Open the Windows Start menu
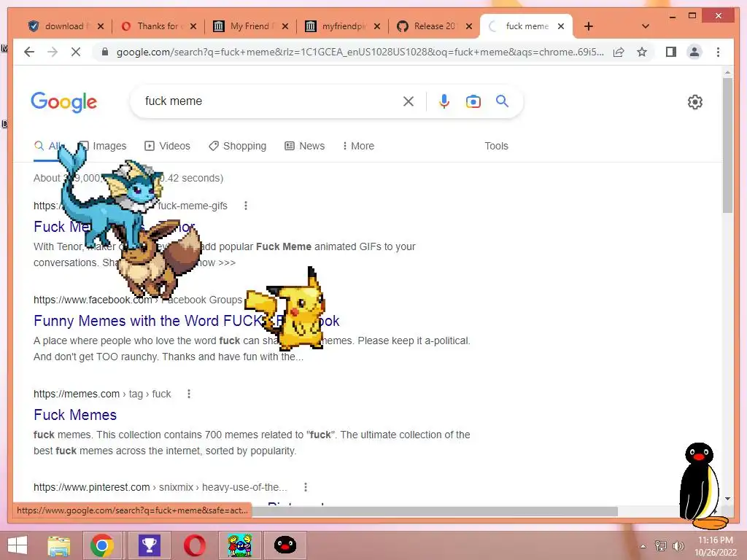The image size is (747, 560). (18, 545)
